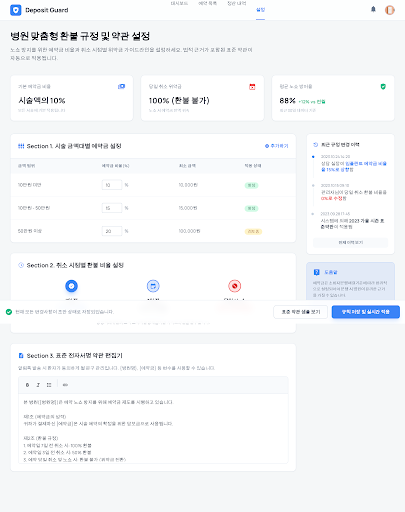
Task: Open the third navigation tab
Action: (x=237, y=3)
